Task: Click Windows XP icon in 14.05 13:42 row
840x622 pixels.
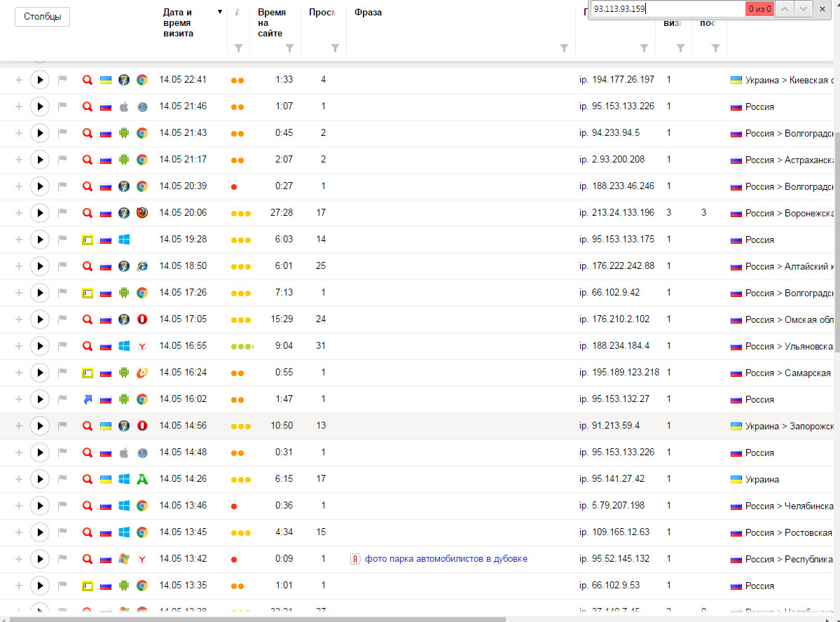Action: tap(124, 559)
